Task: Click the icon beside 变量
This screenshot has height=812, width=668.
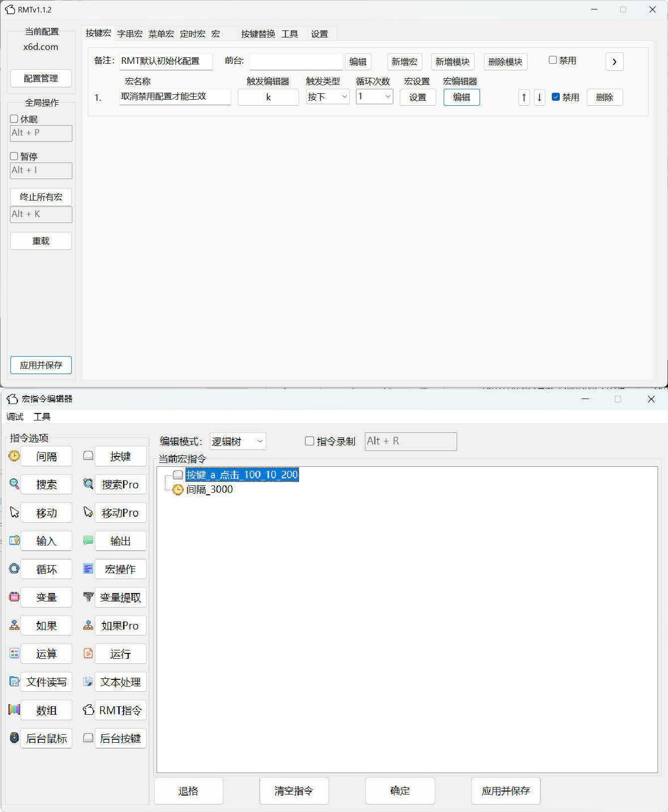Action: click(x=14, y=597)
